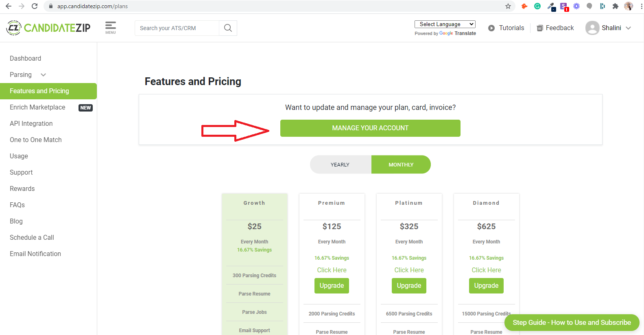Upgrade to the Diamond plan
Screen dimensions: 644x335
[486, 286]
